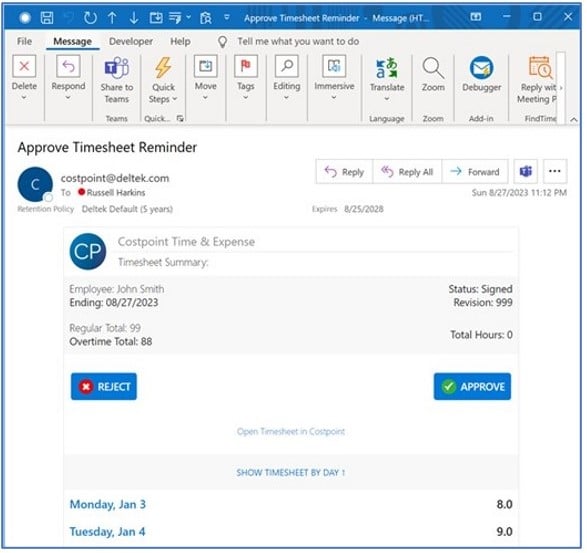
Task: Switch to the Developer tab
Action: tap(131, 41)
